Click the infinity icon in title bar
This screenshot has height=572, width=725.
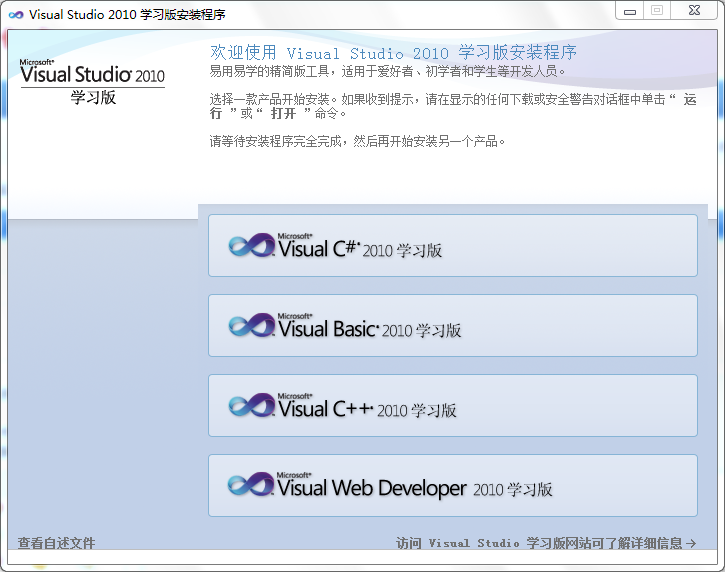pos(16,15)
